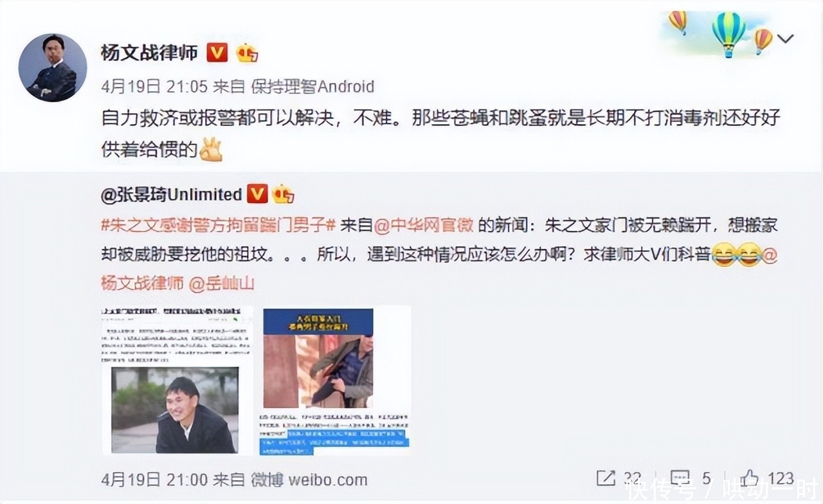Click the like thumbs-up icon
The image size is (823, 504).
(750, 478)
